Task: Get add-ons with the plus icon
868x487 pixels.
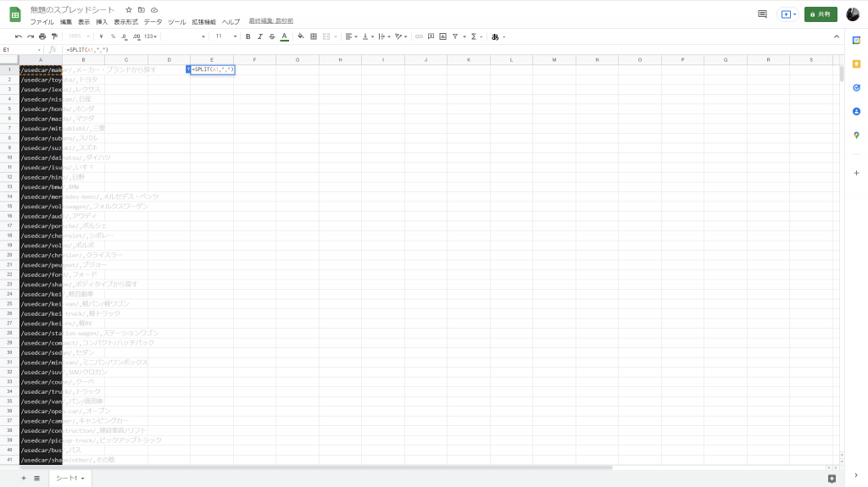Action: 856,174
